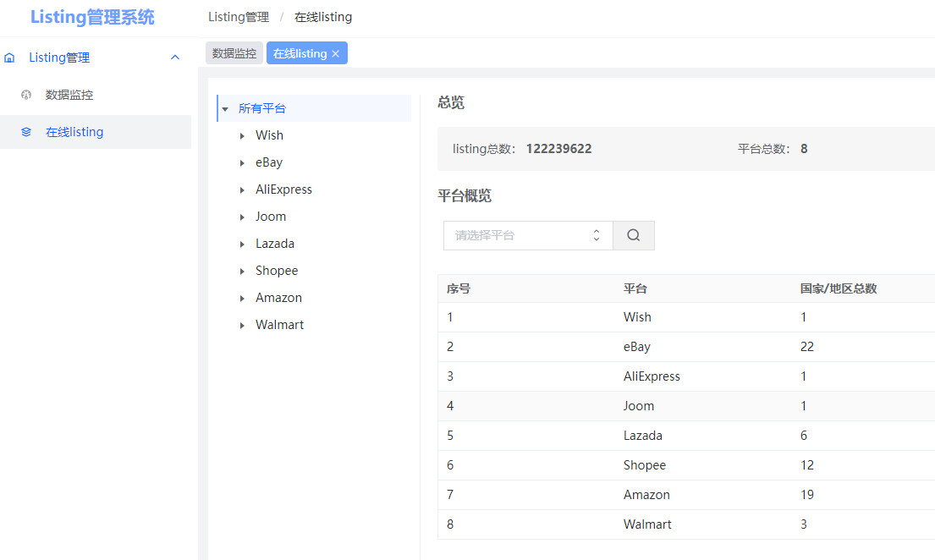Screen dimensions: 935x560
Task: Click the layers icon beside 在线listing
Action: click(26, 132)
